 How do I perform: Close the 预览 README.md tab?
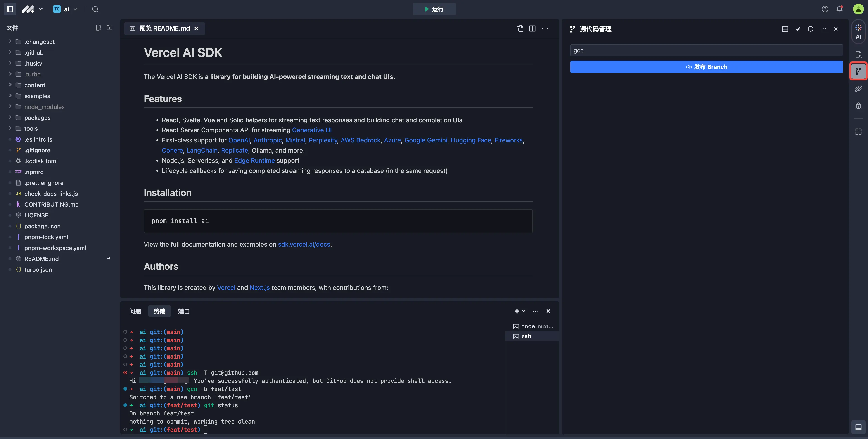tap(197, 29)
